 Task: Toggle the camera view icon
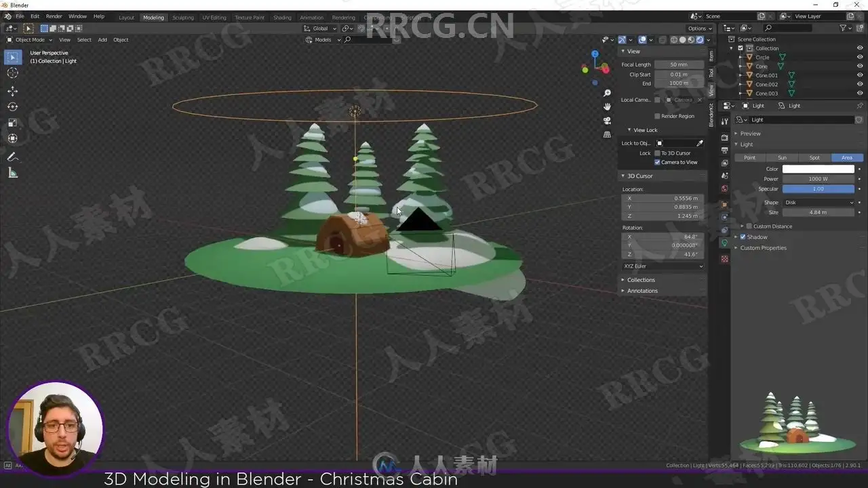607,121
